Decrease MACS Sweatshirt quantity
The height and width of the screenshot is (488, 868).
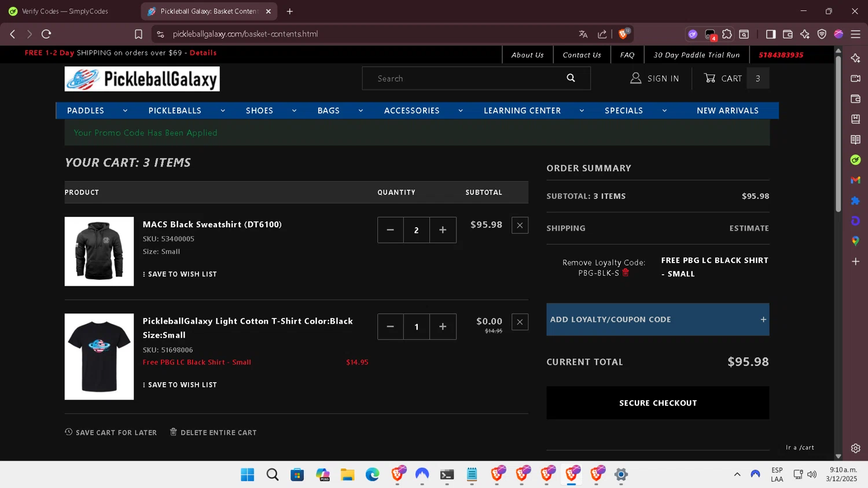click(x=391, y=230)
